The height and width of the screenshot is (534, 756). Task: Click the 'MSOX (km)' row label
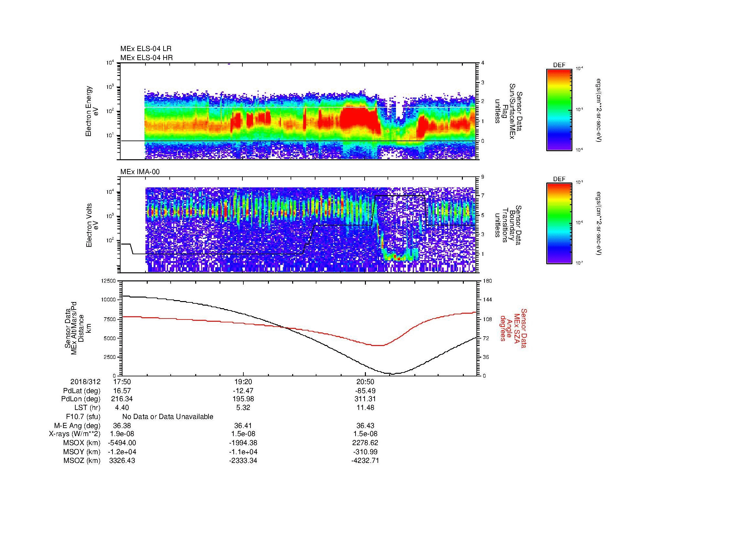click(x=82, y=443)
